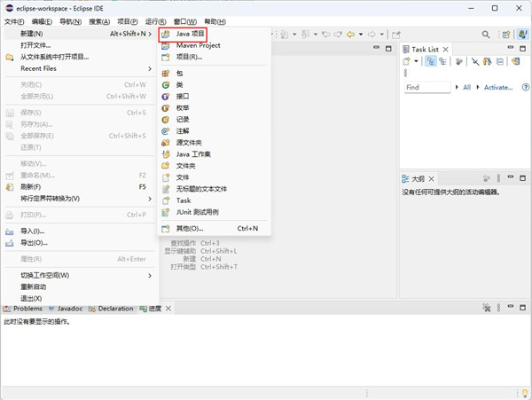Select Java 项目 in the New submenu

tap(190, 34)
